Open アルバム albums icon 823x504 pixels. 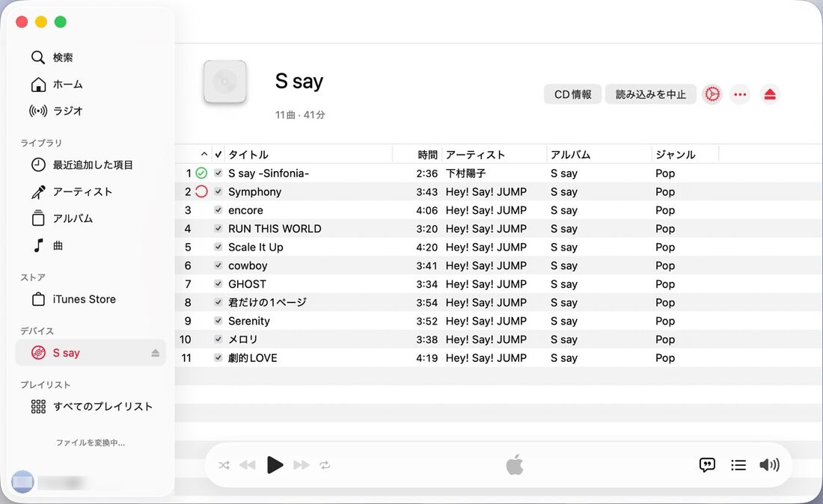[38, 218]
